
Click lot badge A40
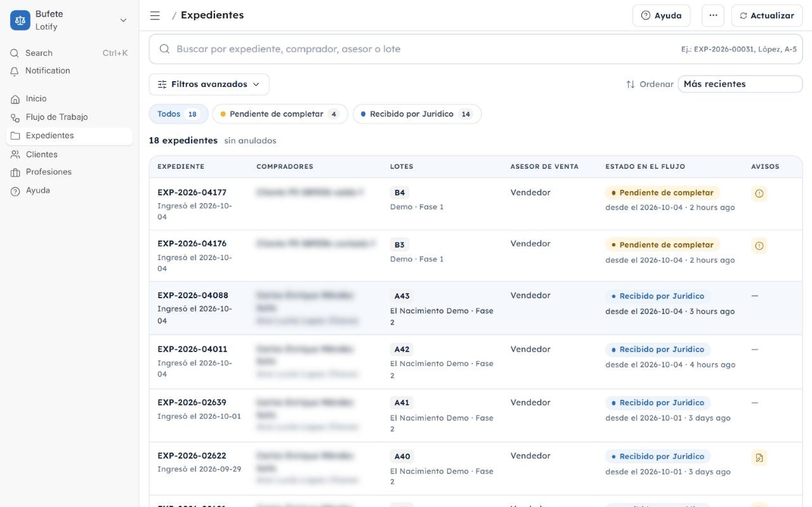coord(402,456)
